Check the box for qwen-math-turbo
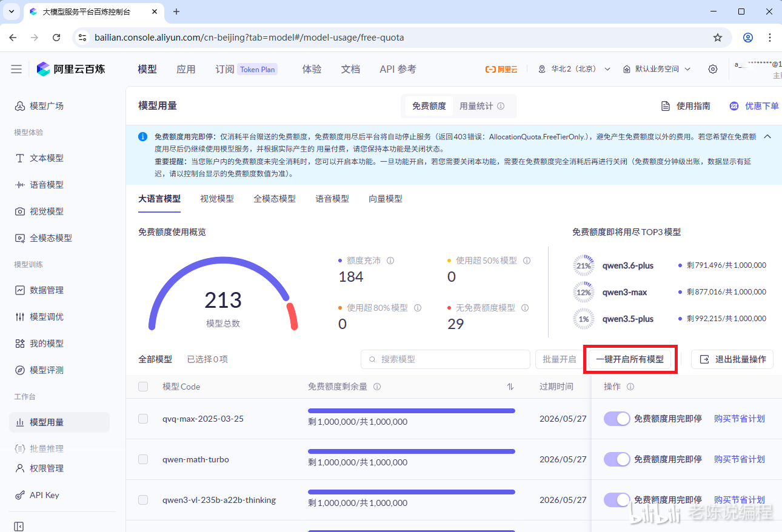Screen dimensions: 782x532 tap(143, 459)
